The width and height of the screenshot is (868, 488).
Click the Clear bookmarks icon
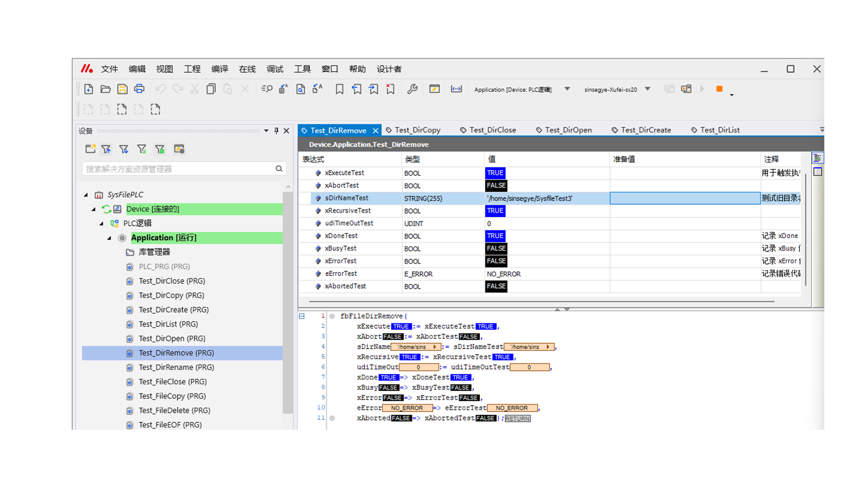390,89
